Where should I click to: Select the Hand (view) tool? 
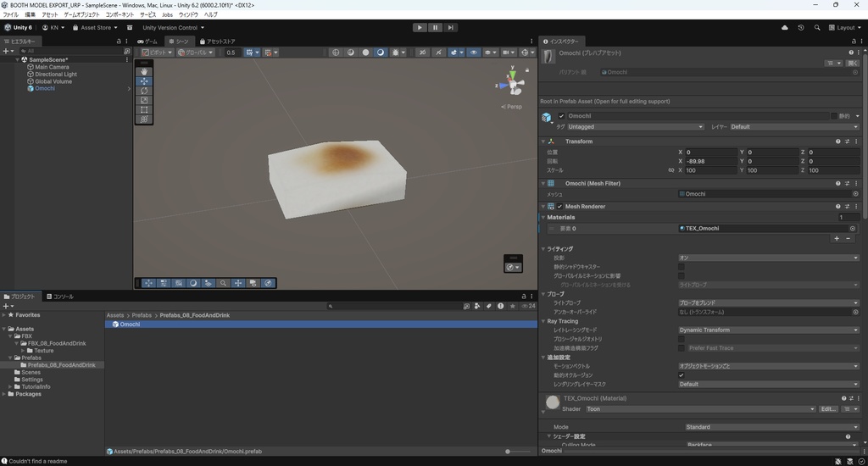144,71
